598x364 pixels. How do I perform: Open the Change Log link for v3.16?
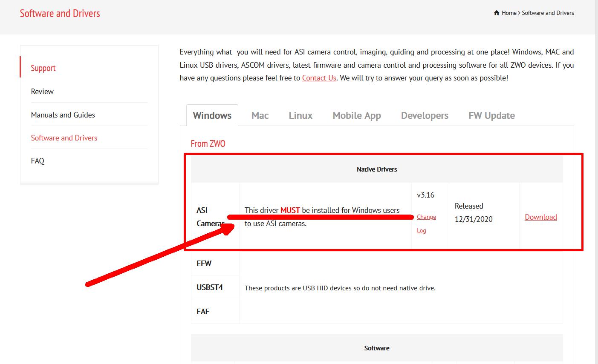(x=426, y=224)
